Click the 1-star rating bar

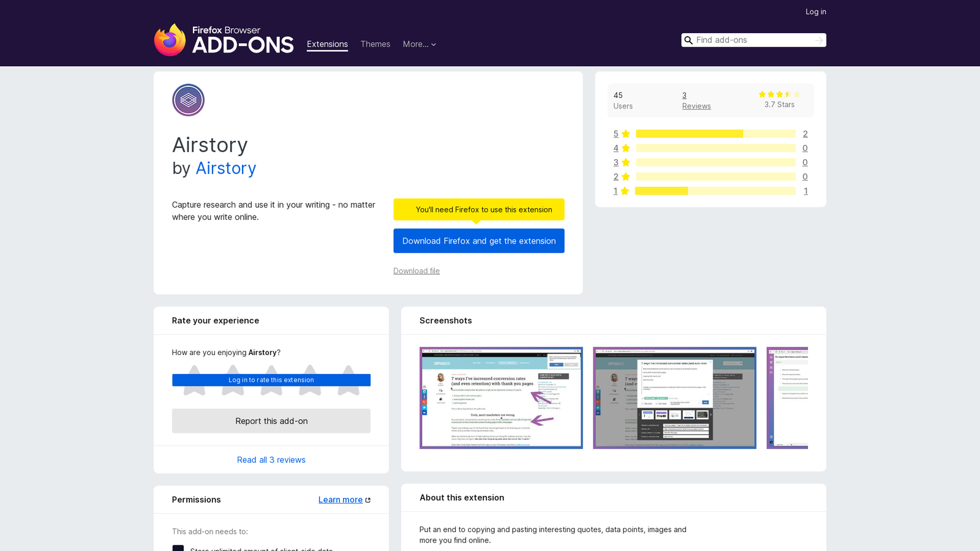(x=715, y=191)
